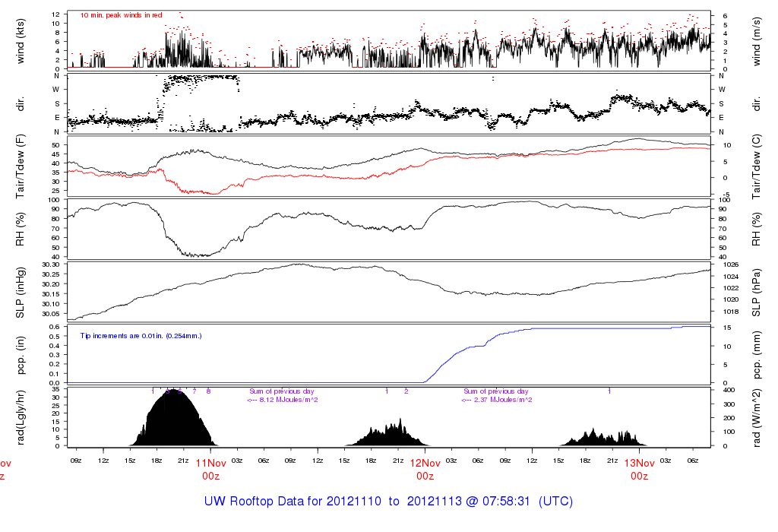Click the 'wind (m/s)' axis label
The width and height of the screenshot is (778, 532).
pyautogui.click(x=757, y=41)
